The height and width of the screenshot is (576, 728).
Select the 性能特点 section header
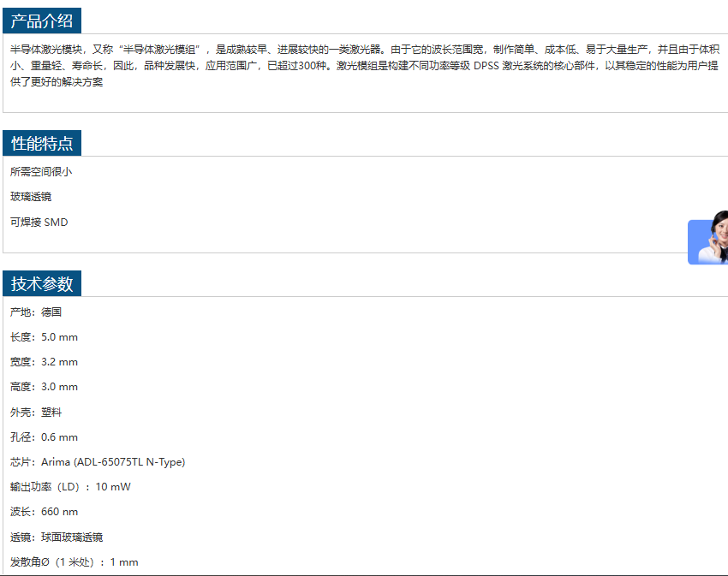point(42,143)
